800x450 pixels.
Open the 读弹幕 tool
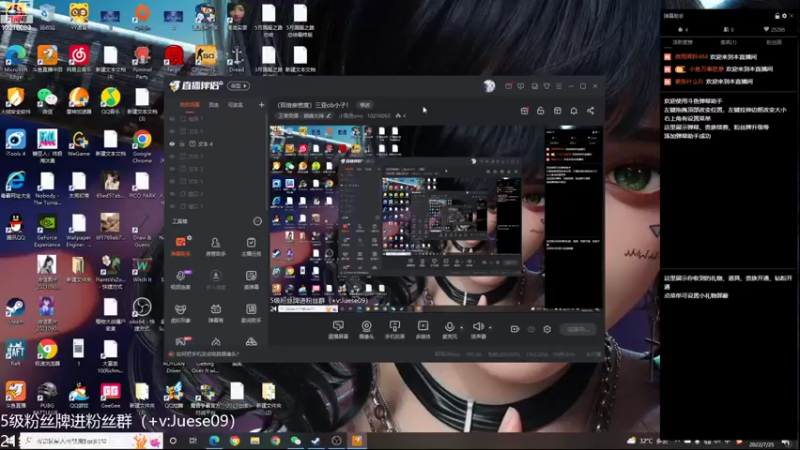coord(251,280)
